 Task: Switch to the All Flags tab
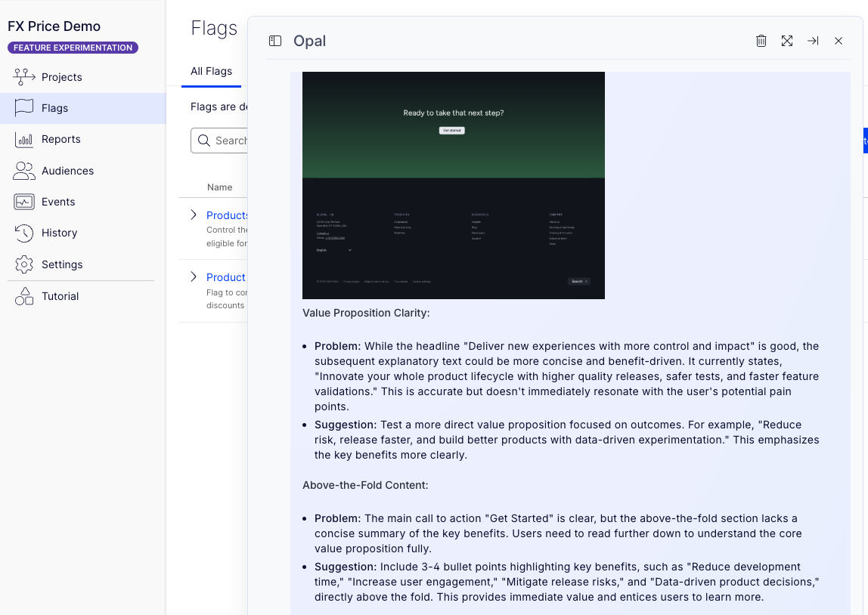(211, 71)
